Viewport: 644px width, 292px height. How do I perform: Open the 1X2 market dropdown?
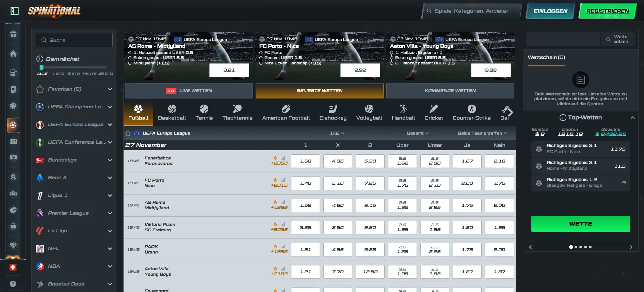point(337,133)
